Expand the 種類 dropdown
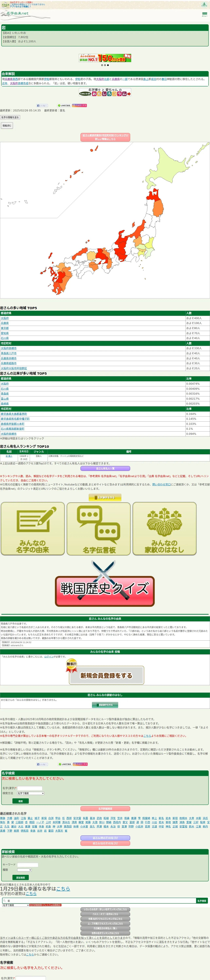 [24, 870]
